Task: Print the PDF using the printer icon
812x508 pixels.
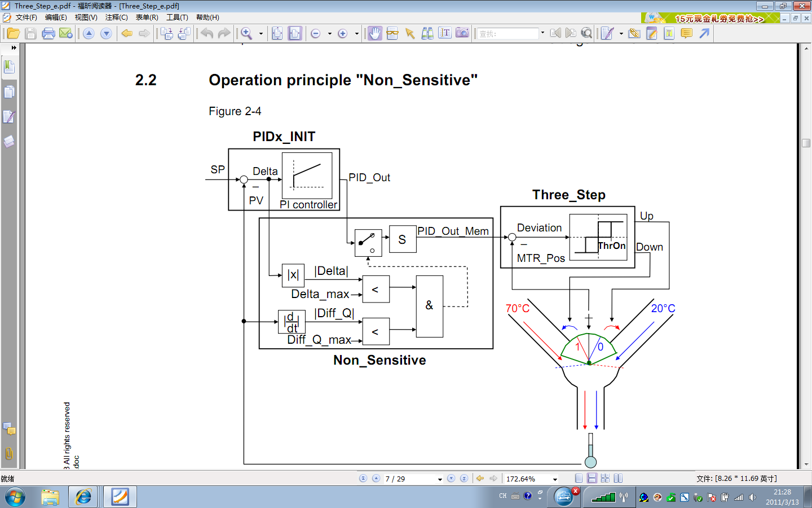Action: pos(48,33)
